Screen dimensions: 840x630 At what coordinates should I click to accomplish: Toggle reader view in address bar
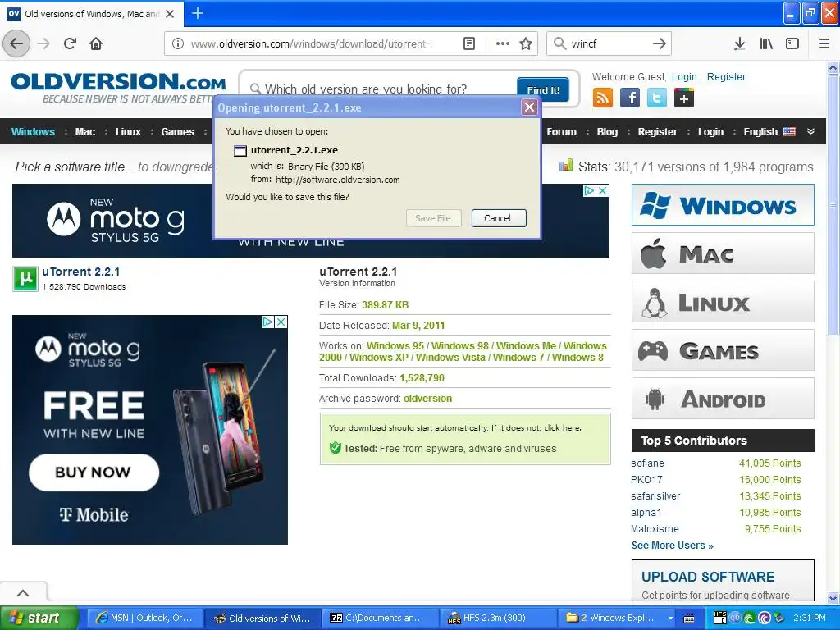[x=468, y=43]
